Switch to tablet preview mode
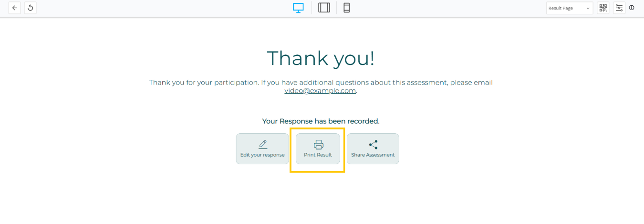Viewport: 644px width, 224px height. [x=324, y=8]
